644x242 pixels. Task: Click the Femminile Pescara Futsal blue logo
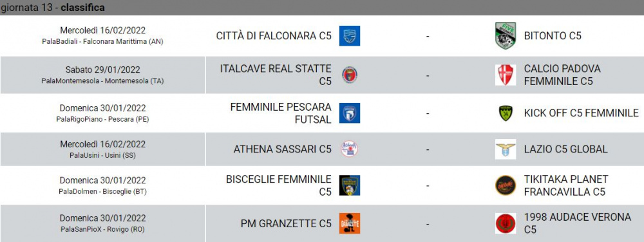tap(350, 113)
